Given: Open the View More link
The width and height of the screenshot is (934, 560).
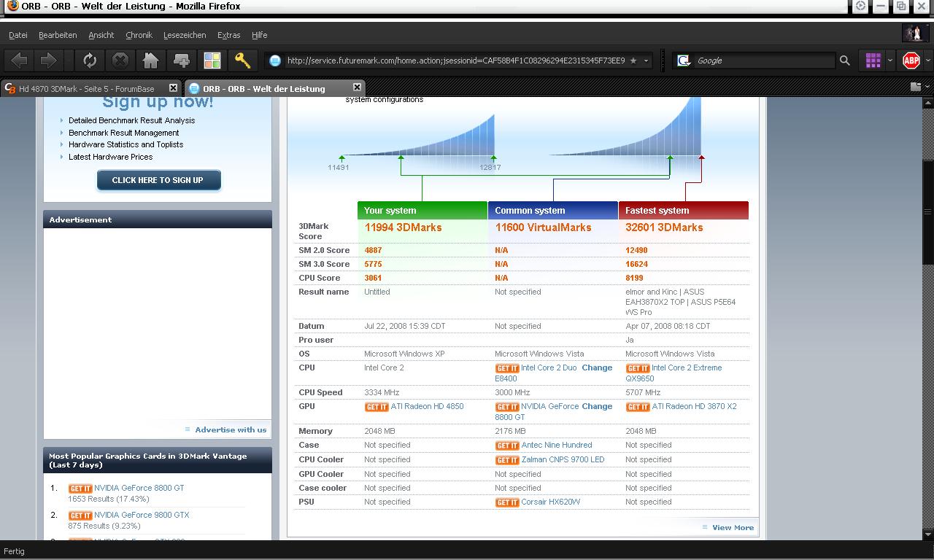Looking at the screenshot, I should click(x=733, y=527).
